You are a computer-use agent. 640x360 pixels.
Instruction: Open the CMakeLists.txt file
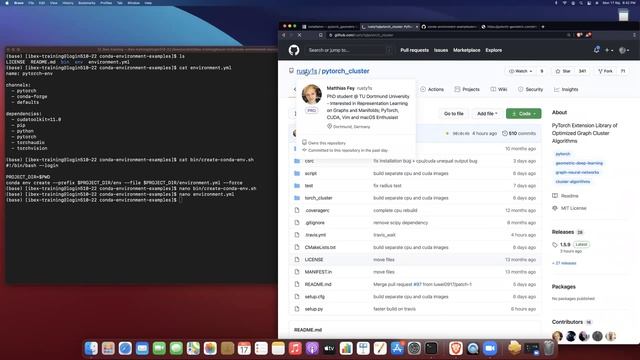320,247
